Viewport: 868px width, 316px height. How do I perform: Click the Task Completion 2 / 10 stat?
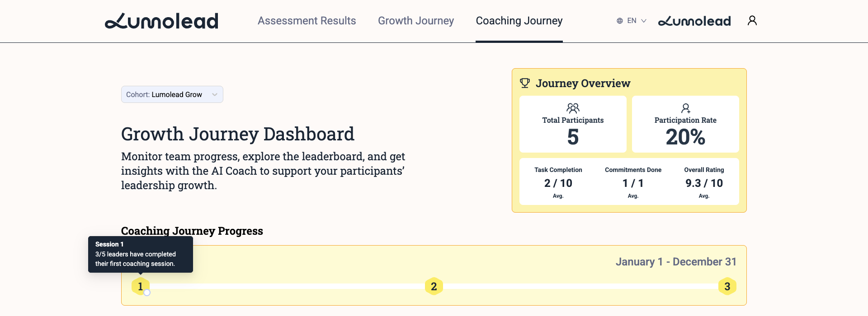click(x=558, y=182)
